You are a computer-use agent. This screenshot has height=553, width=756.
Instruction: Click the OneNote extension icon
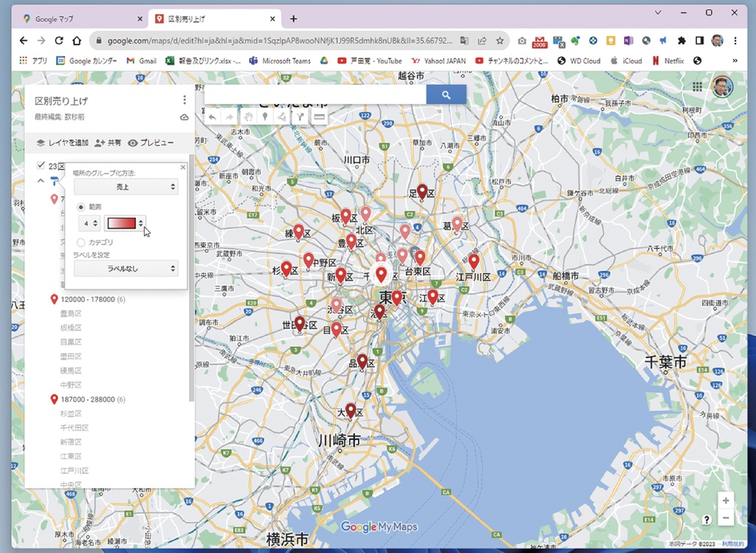[628, 41]
